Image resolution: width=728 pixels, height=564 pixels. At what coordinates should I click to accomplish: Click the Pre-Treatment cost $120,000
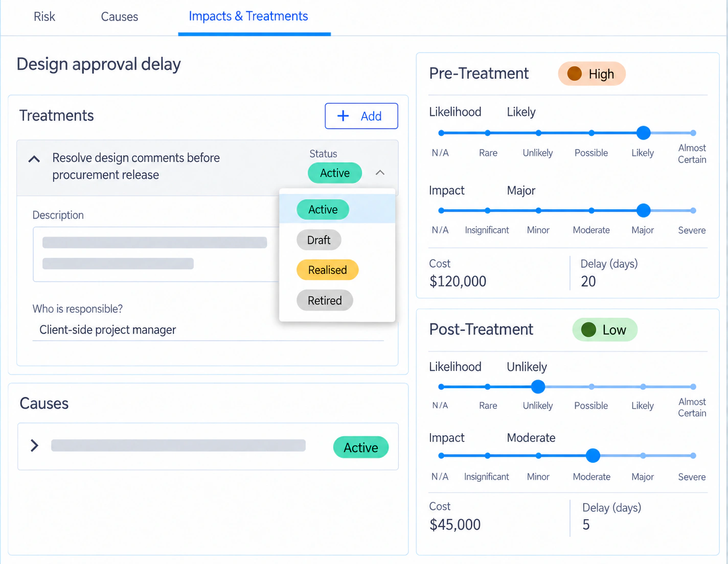[x=458, y=281]
